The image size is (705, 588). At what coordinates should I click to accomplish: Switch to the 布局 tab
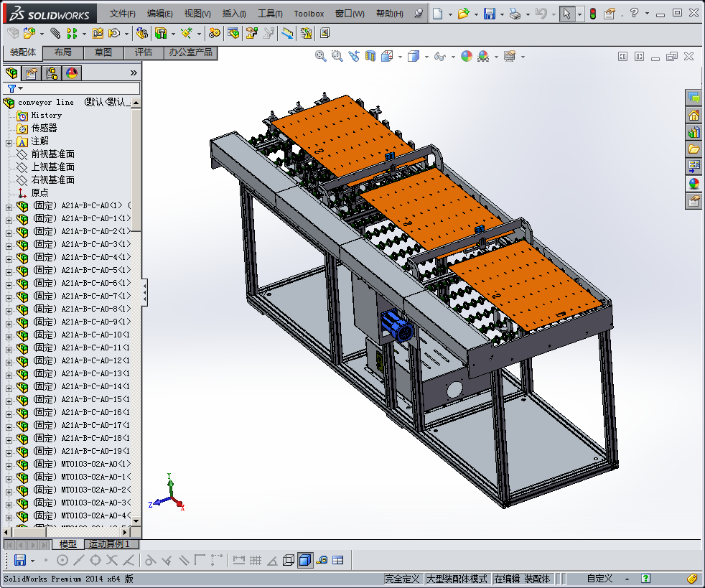(x=63, y=52)
